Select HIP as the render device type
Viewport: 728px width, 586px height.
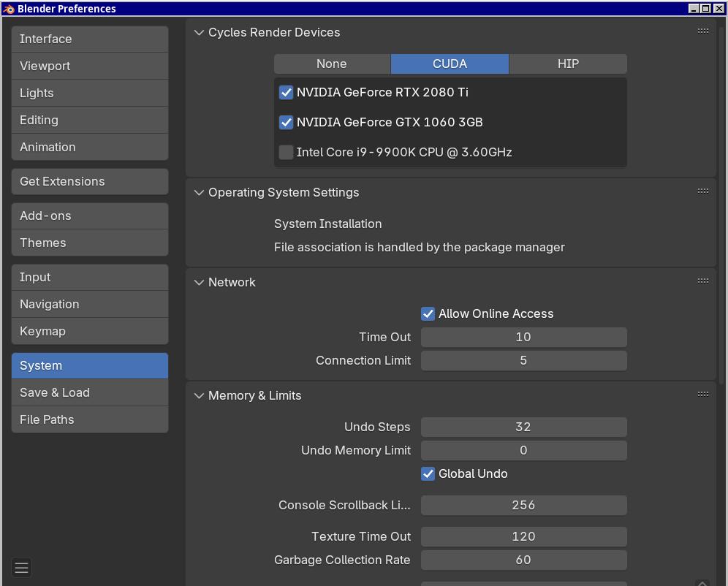(568, 64)
